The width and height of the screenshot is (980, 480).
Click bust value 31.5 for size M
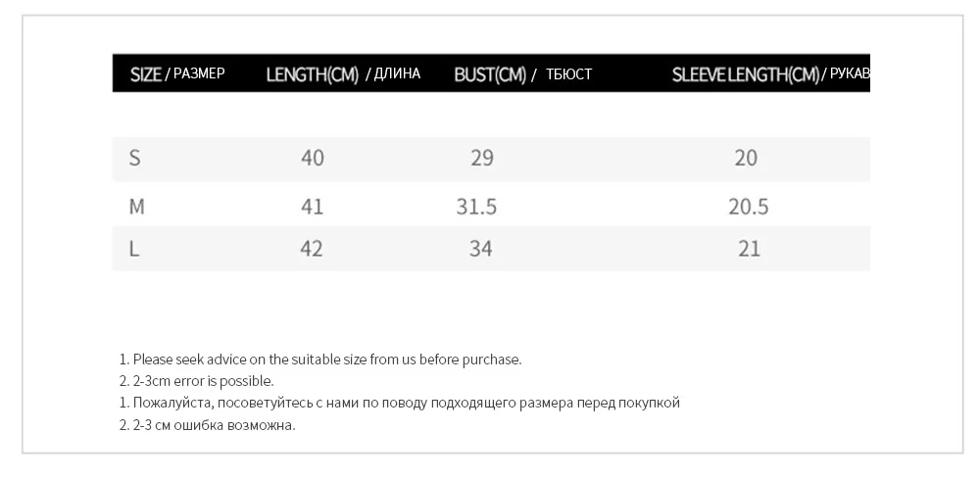point(476,207)
